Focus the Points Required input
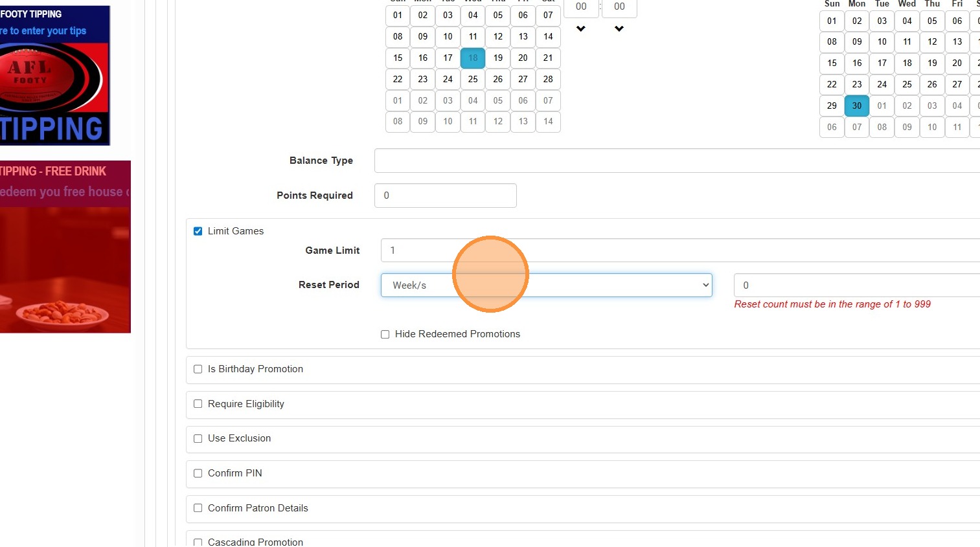The height and width of the screenshot is (547, 980). (445, 195)
